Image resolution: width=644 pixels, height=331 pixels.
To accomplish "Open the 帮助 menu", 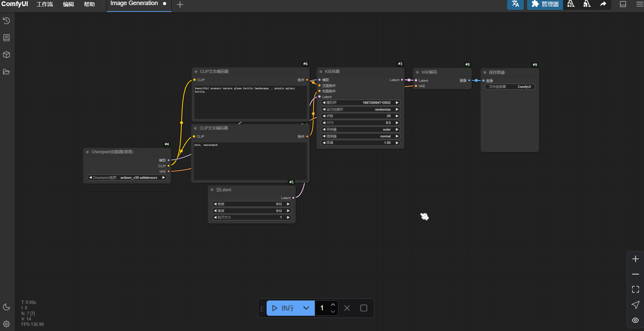I will tap(89, 4).
